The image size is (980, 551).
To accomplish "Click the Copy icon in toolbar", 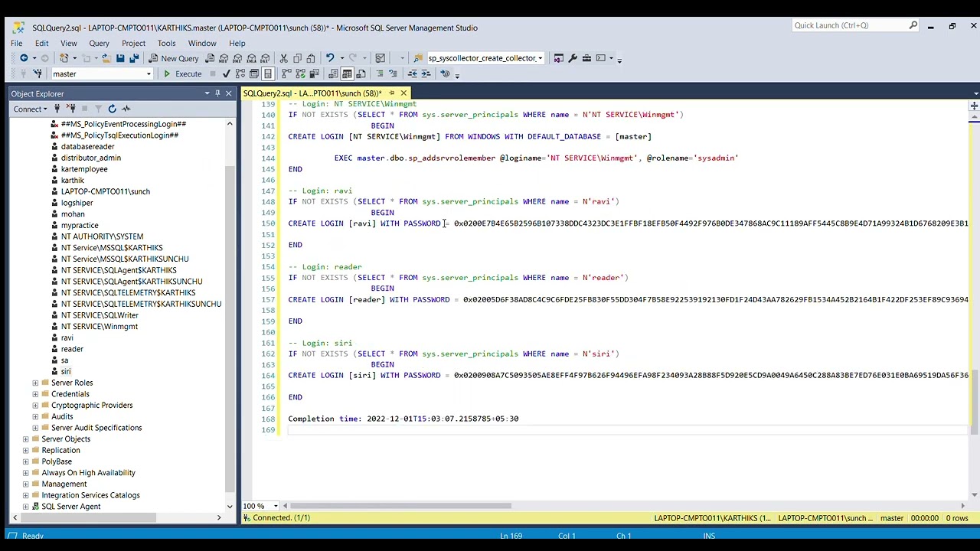I will point(297,58).
